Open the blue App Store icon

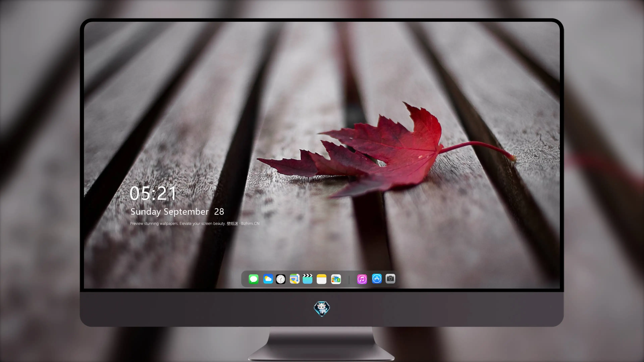377,279
